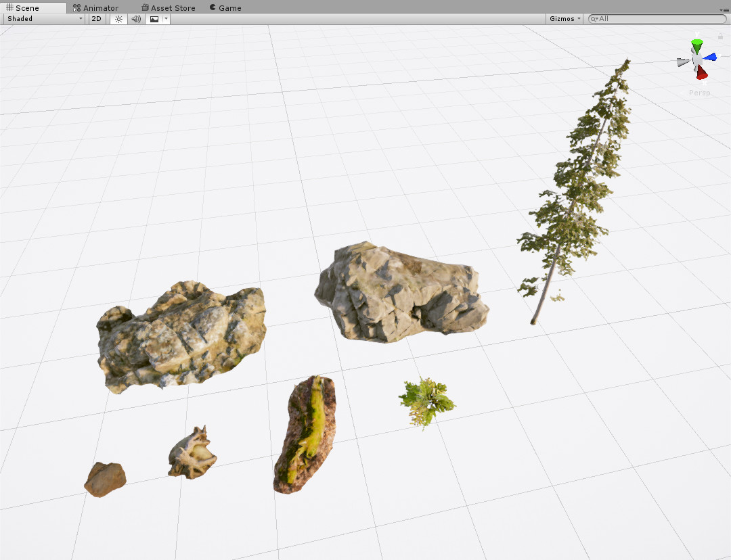Click the magnifier icon in the search bar
731x560 pixels.
pos(594,19)
